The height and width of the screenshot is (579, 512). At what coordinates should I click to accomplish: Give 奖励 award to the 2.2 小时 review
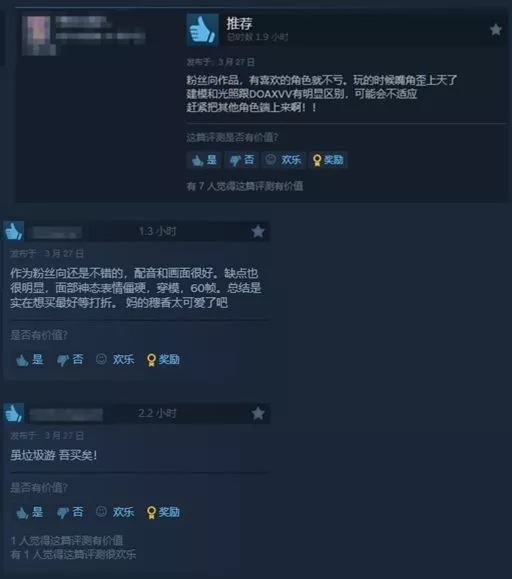pos(163,512)
